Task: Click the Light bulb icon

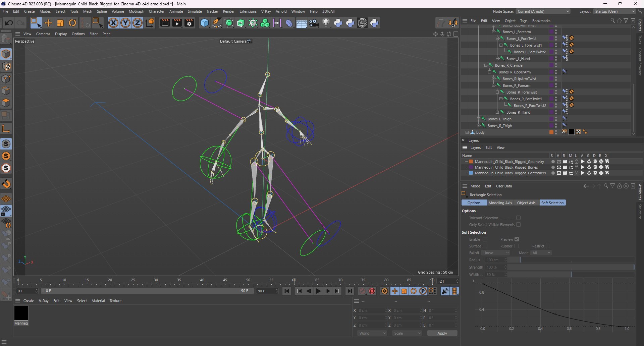Action: [326, 23]
